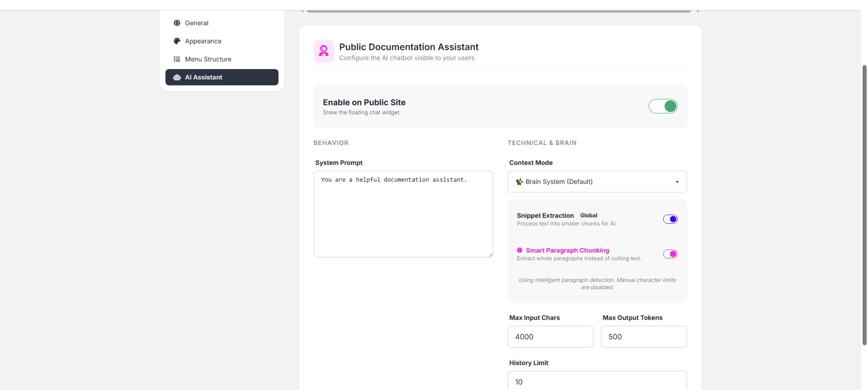The image size is (868, 390).
Task: Click the Context Mode dropdown arrow
Action: click(x=677, y=182)
